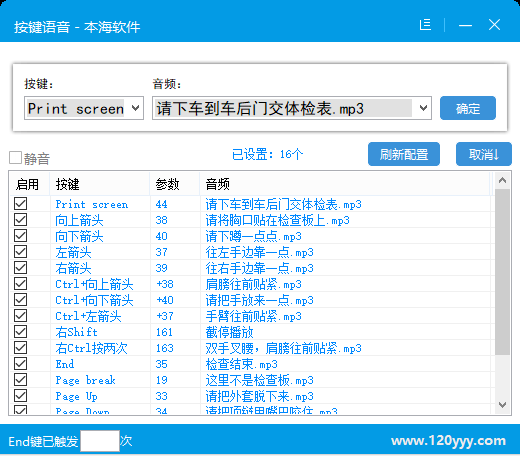Select the Page Up key entry
Viewport: 520px width, 456px height.
tap(76, 396)
